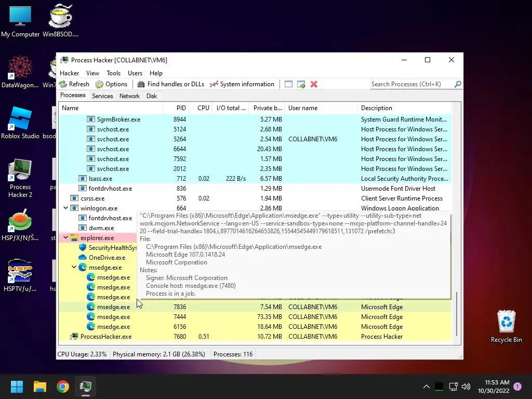Switch to the Network tab
The width and height of the screenshot is (532, 399).
[x=129, y=96]
